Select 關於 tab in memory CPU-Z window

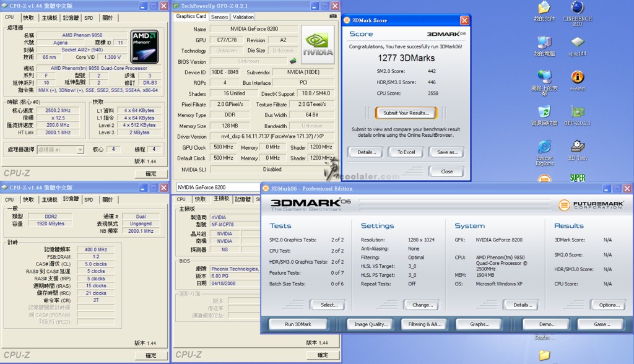(107, 199)
